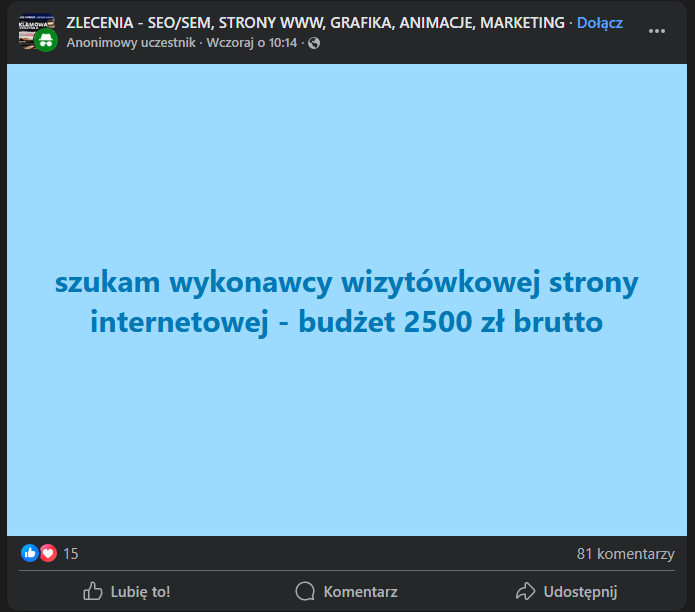Toggle like with the Lubię to! label

click(x=140, y=591)
